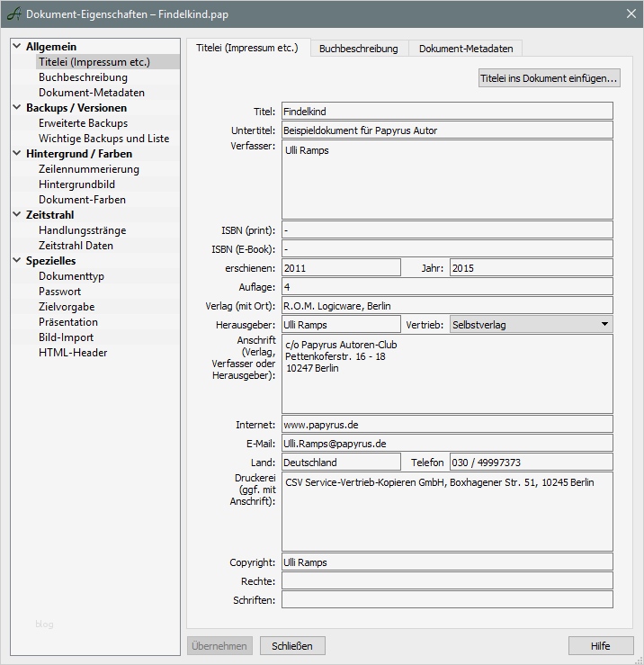The height and width of the screenshot is (665, 644).
Task: Select Dokument-Metadaten in the sidebar tree
Action: tap(92, 93)
